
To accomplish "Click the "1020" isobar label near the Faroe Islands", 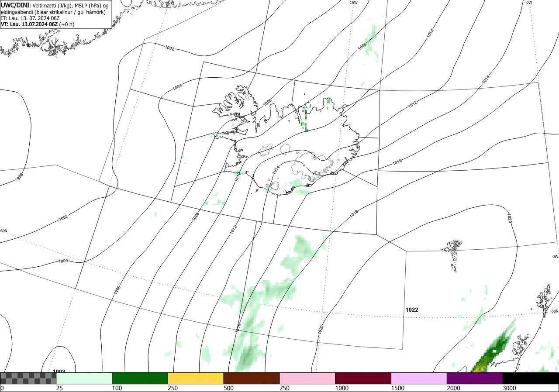I will [509, 218].
